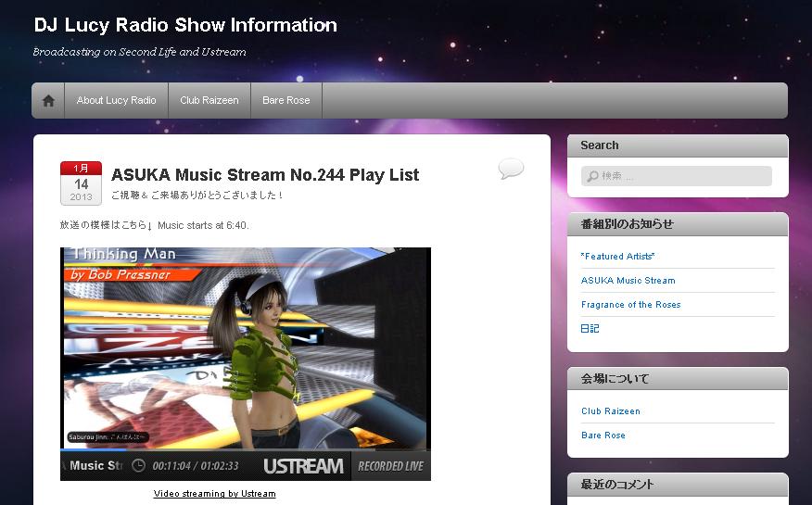Select the 最近のコメント widget heading
Image resolution: width=812 pixels, height=505 pixels.
tap(616, 485)
